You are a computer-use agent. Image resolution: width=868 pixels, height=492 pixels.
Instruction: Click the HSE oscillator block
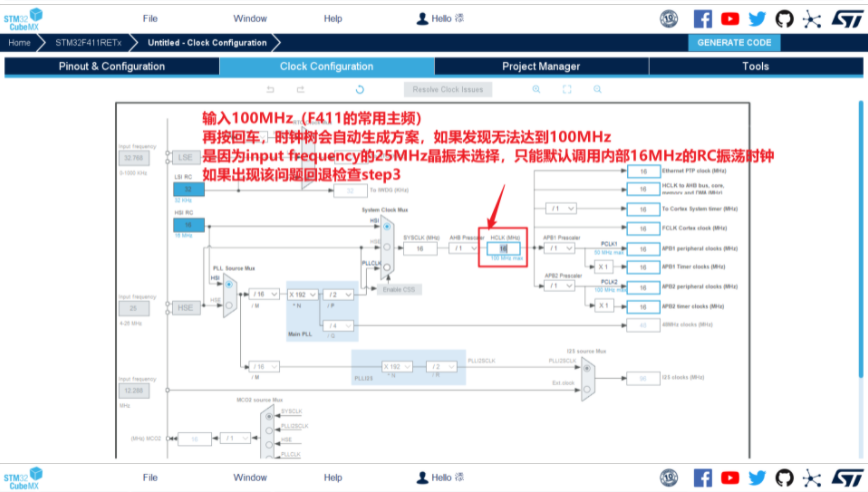coord(185,308)
